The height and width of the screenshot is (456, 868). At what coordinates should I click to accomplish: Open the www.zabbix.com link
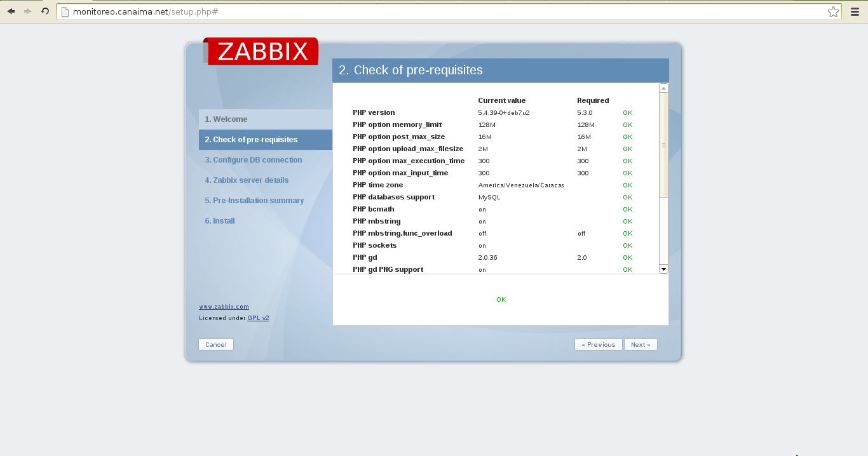coord(224,306)
